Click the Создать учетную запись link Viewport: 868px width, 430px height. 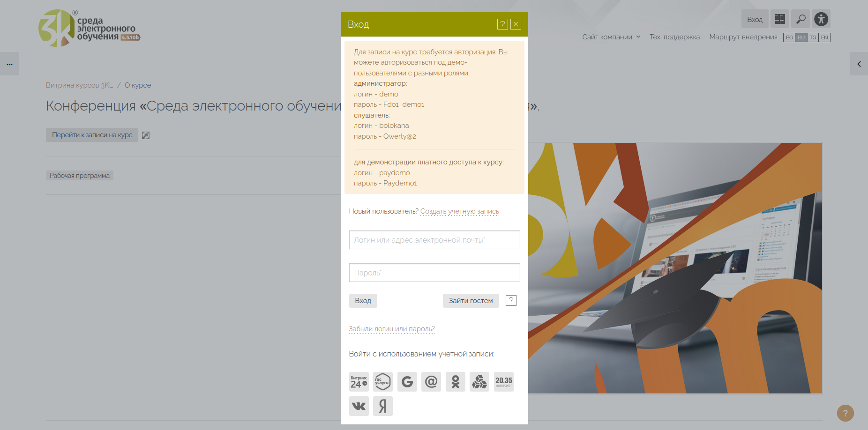tap(459, 211)
